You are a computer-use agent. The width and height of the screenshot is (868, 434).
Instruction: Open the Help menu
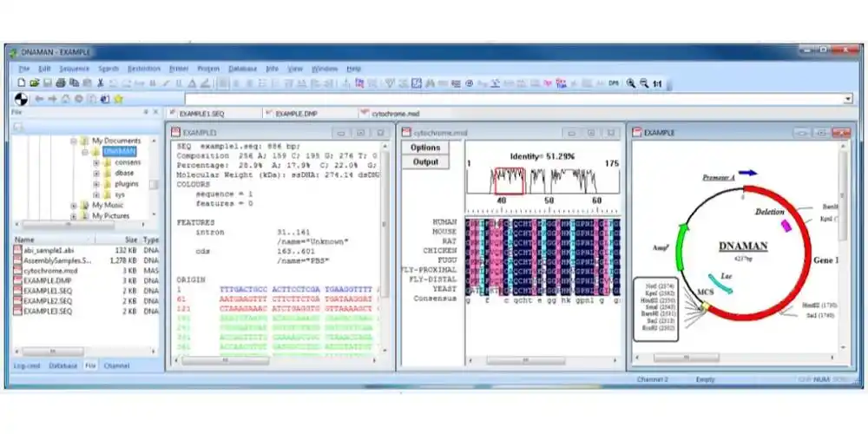click(x=354, y=69)
